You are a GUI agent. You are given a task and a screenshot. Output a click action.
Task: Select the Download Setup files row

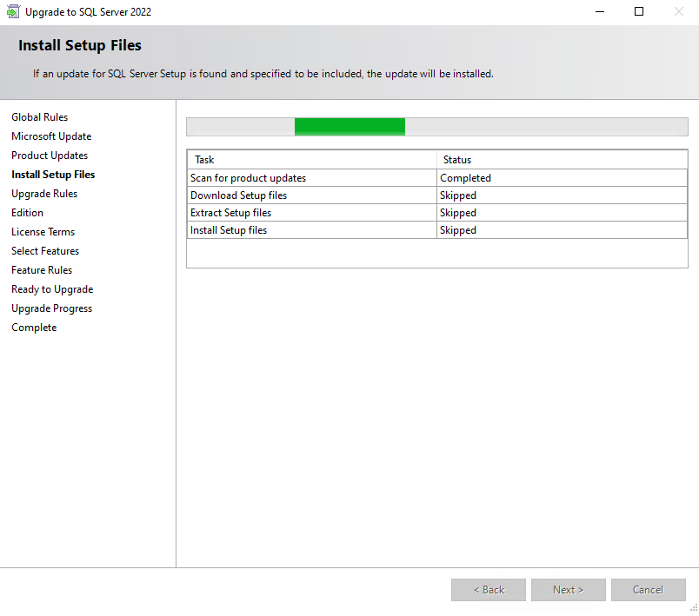tap(311, 195)
